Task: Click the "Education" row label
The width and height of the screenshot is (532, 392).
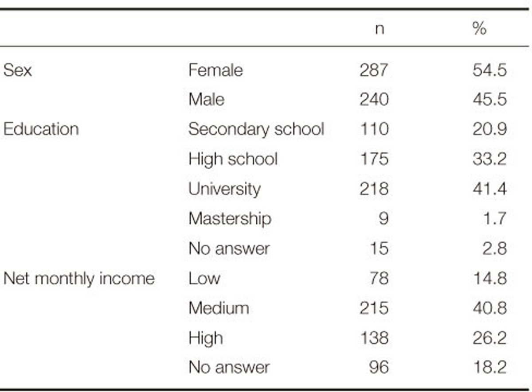Action: pyautogui.click(x=41, y=129)
